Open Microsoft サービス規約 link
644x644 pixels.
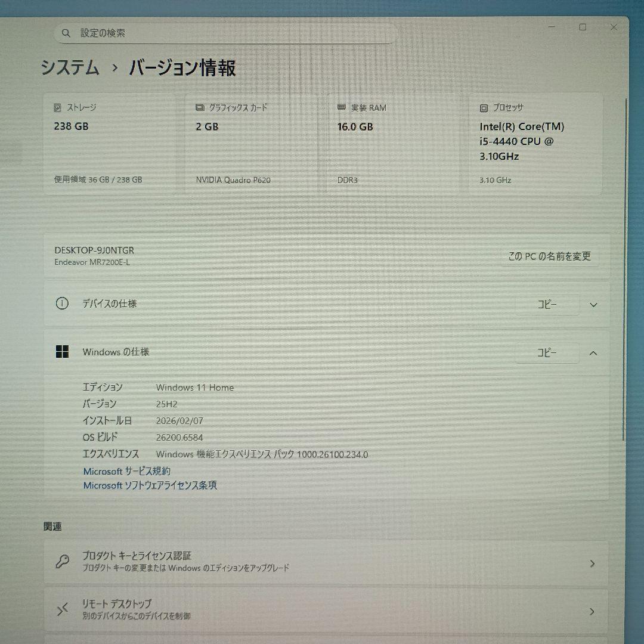(x=126, y=471)
